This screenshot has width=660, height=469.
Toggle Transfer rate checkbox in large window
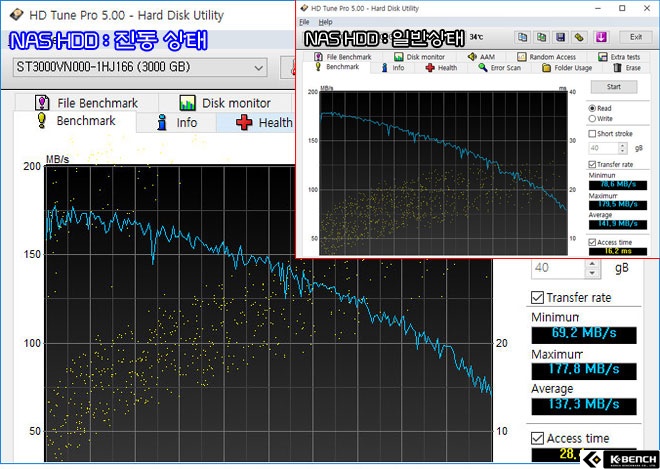tap(537, 298)
